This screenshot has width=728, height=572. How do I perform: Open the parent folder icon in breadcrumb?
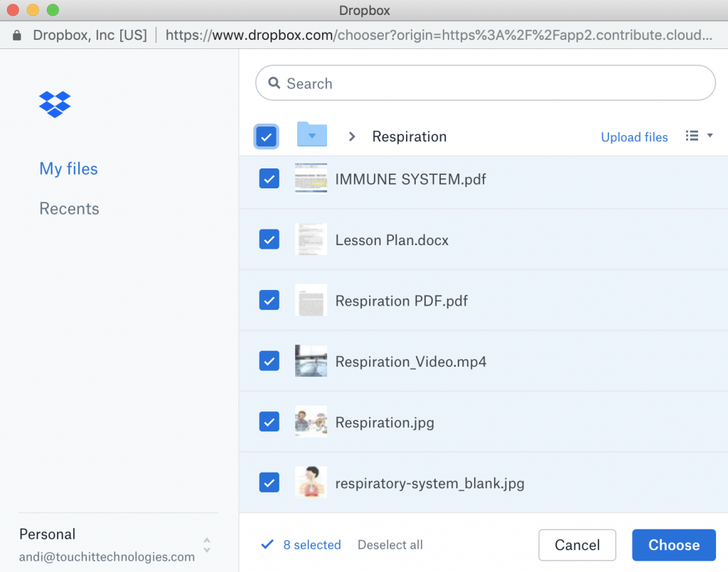312,134
